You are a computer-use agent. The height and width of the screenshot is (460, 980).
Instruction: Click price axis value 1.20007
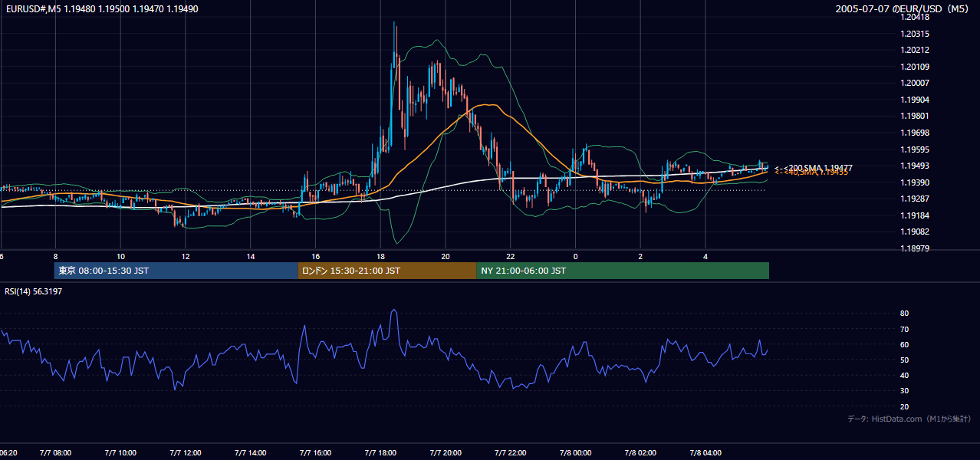(x=916, y=83)
